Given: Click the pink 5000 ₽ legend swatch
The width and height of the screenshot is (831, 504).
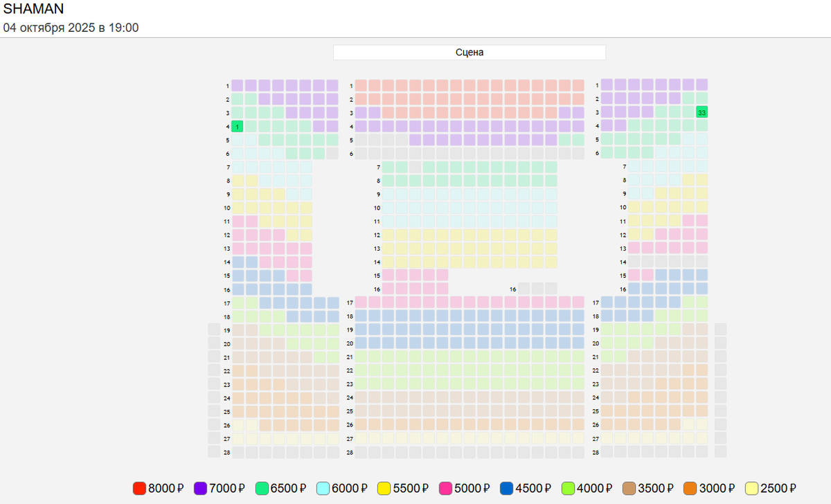Looking at the screenshot, I should (x=445, y=488).
